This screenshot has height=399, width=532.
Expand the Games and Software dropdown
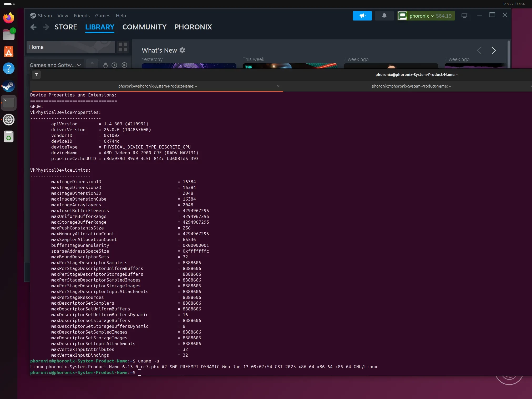click(55, 65)
